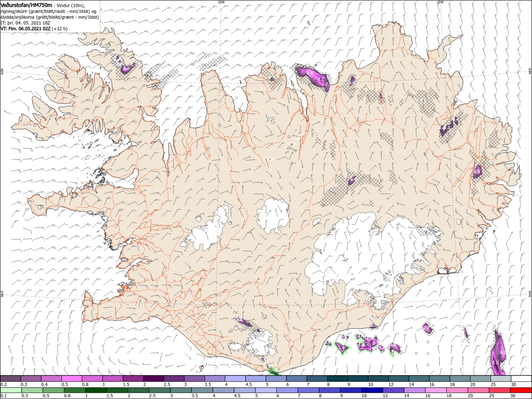Pick the lower legend swatch labeled 0.8
This screenshot has width=532, height=399.
[75, 390]
